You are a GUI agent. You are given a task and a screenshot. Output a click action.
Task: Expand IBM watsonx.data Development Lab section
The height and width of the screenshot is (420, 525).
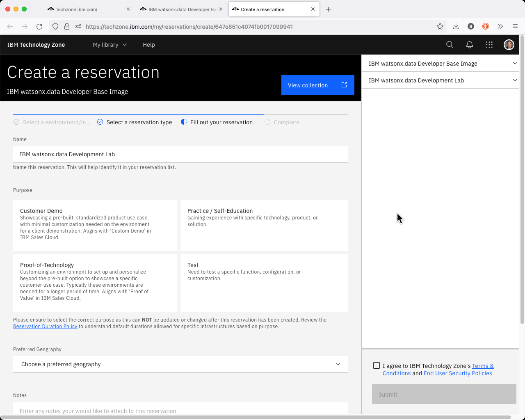pos(441,80)
